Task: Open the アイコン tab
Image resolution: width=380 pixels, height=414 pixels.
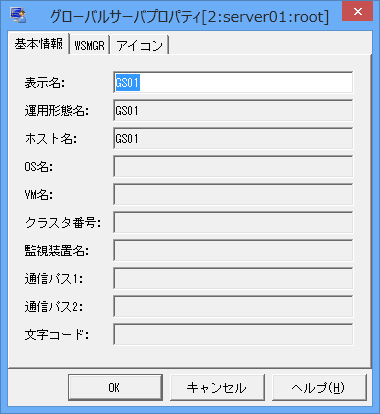Action: click(x=139, y=45)
